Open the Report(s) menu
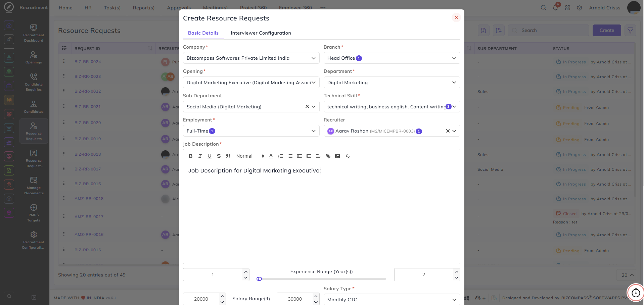 click(144, 8)
